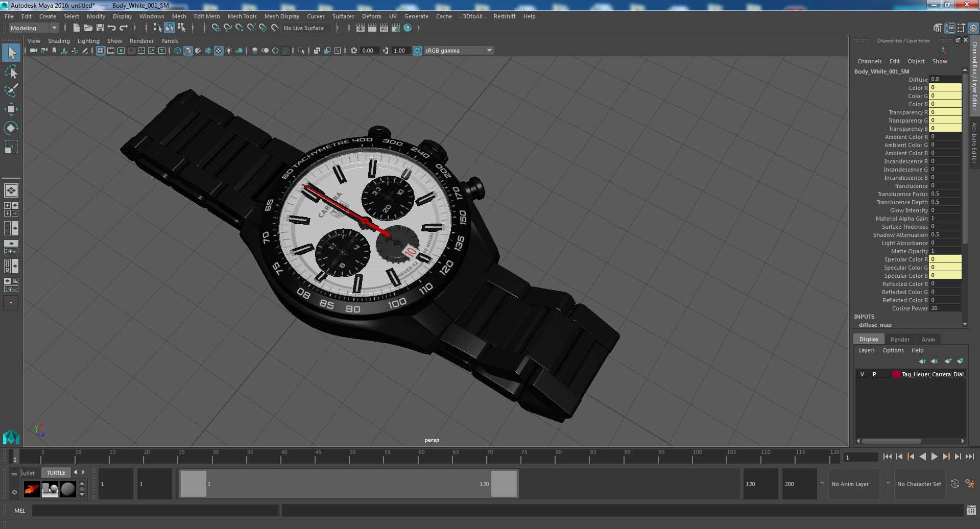This screenshot has height=529, width=980.
Task: Select the TURTLE shelf tab
Action: [x=56, y=473]
